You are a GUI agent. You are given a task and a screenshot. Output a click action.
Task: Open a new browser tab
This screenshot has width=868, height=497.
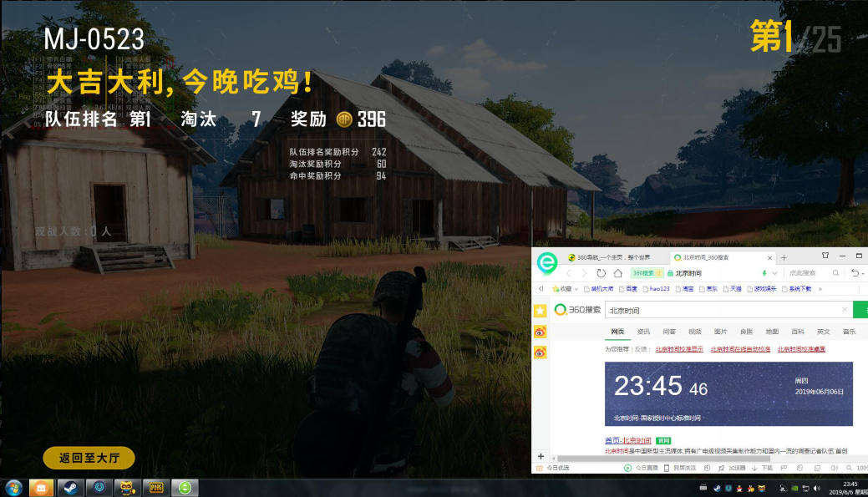pyautogui.click(x=784, y=257)
